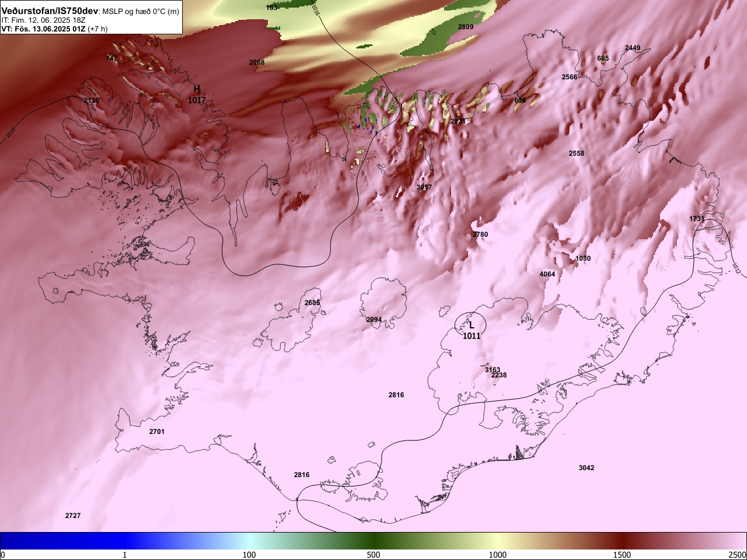Viewport: 747px width, 560px height.
Task: Click the '1000' tick on the color scale
Action: pos(498,555)
